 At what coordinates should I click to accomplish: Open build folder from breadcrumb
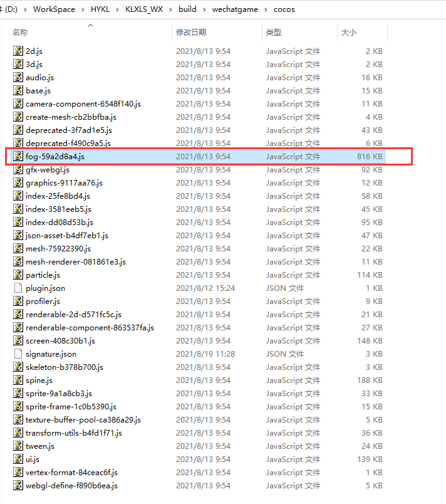(x=187, y=9)
